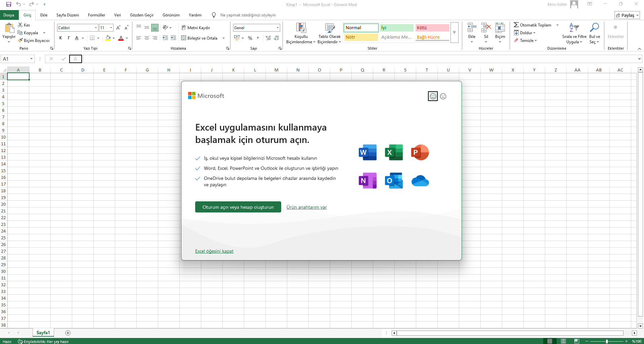Click the sad face feedback icon
The width and height of the screenshot is (644, 344).
point(443,96)
